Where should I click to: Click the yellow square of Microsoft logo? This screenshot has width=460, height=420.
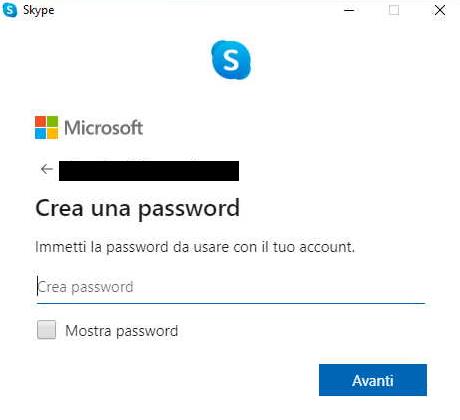52,133
